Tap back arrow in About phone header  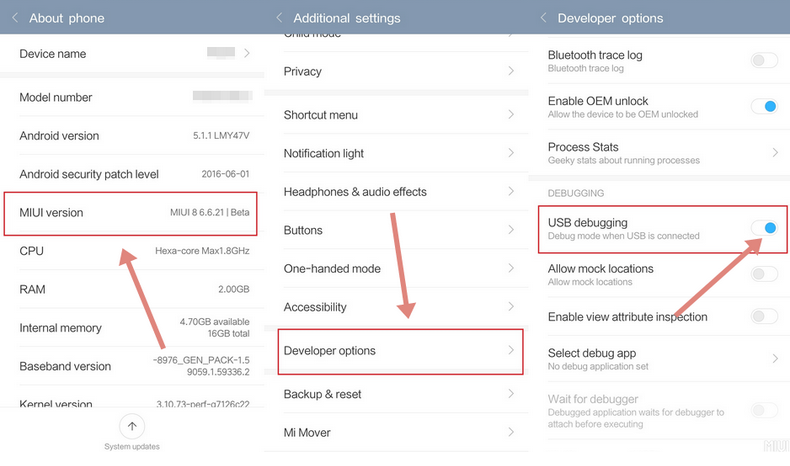click(15, 18)
